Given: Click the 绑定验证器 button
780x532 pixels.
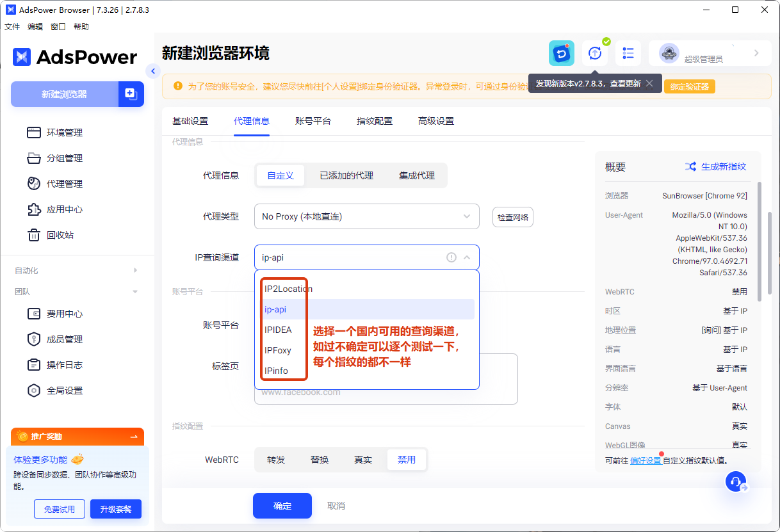Looking at the screenshot, I should click(690, 86).
